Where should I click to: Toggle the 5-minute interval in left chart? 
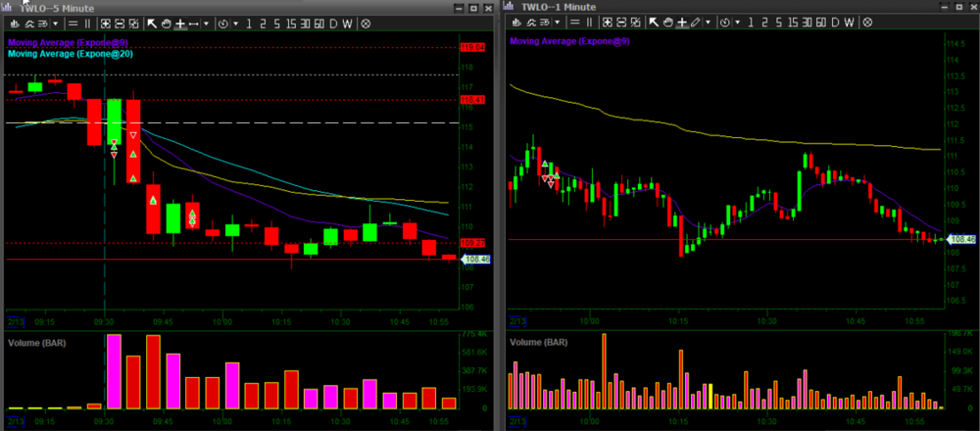tap(276, 23)
